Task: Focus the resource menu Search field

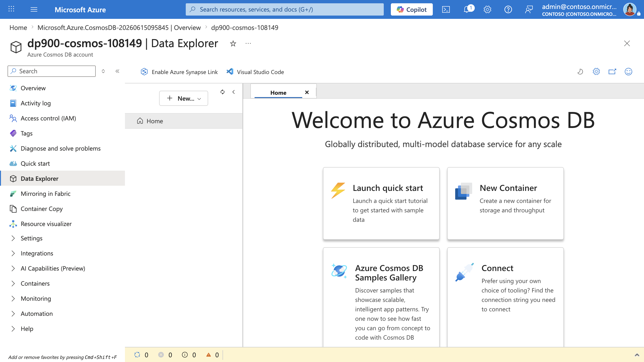Action: pos(51,71)
